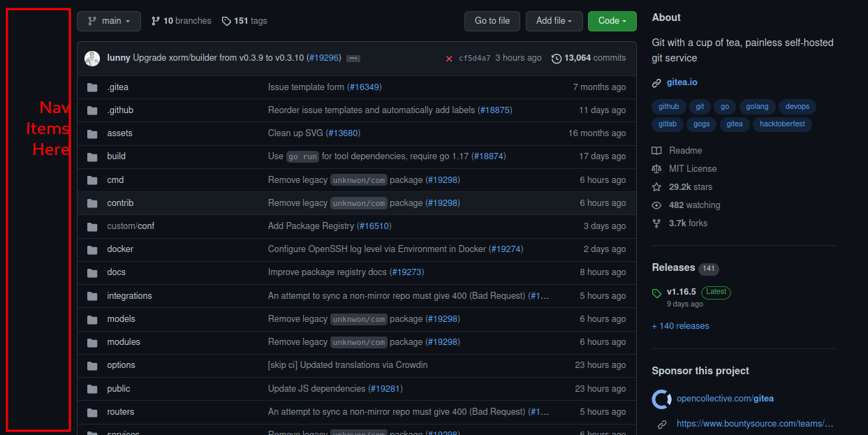Open the routers directory name

121,412
